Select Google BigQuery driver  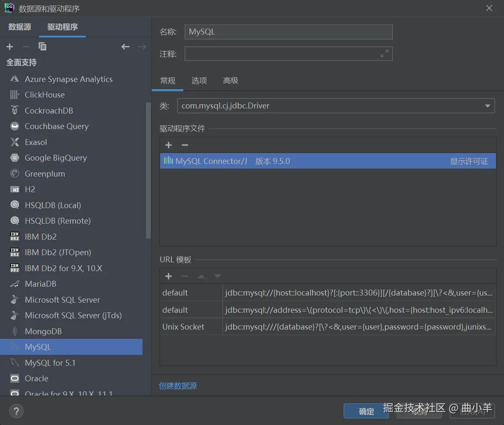point(71,158)
